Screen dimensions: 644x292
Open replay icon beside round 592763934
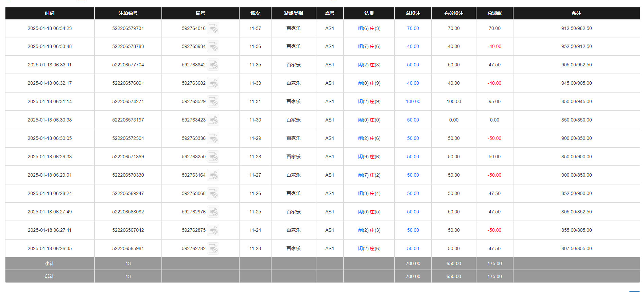pyautogui.click(x=213, y=47)
